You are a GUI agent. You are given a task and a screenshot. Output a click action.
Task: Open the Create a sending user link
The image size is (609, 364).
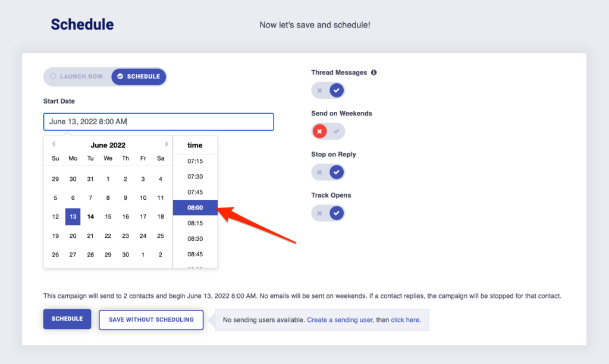coord(340,320)
